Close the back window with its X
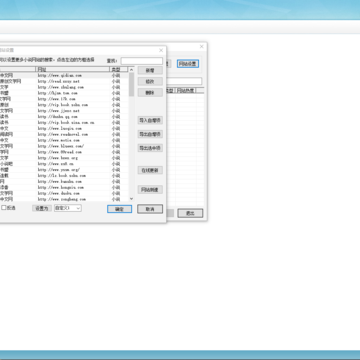360x360 pixels. point(201,46)
